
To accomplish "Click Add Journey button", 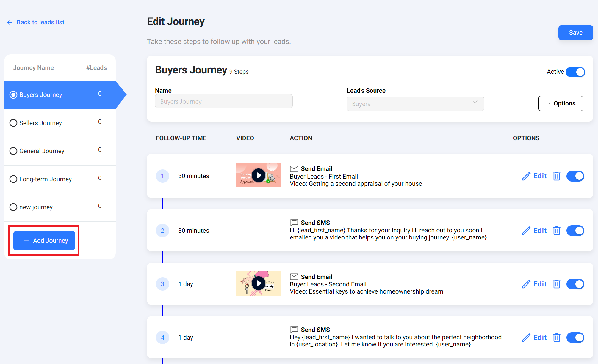I will coord(44,241).
